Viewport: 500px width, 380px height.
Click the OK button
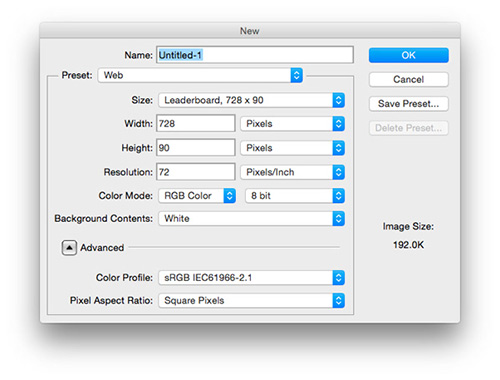409,55
